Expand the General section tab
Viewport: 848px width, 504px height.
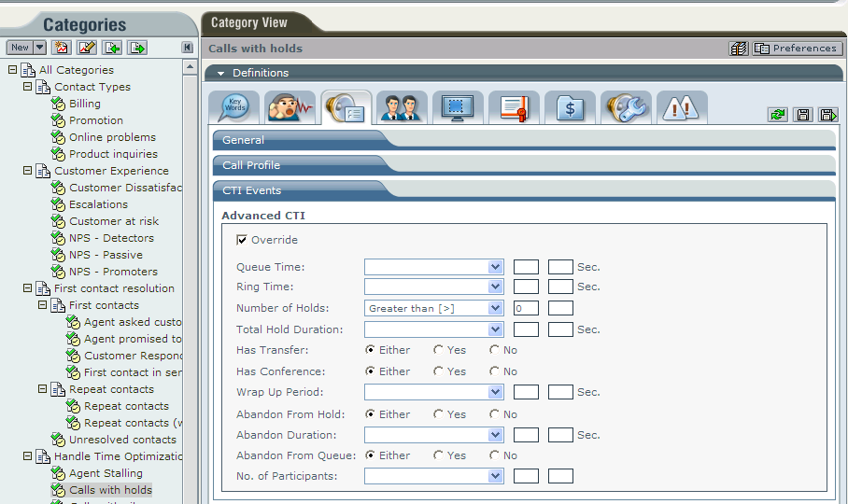(x=244, y=140)
